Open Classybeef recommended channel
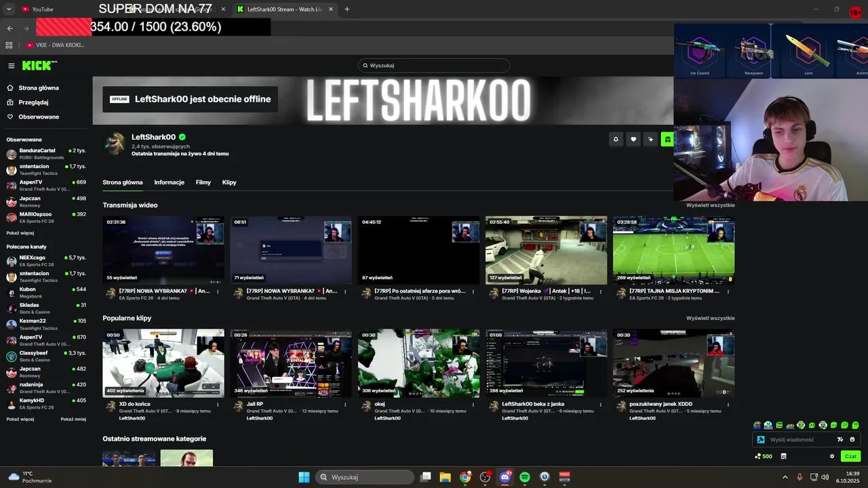Image resolution: width=868 pixels, height=488 pixels. coord(46,357)
